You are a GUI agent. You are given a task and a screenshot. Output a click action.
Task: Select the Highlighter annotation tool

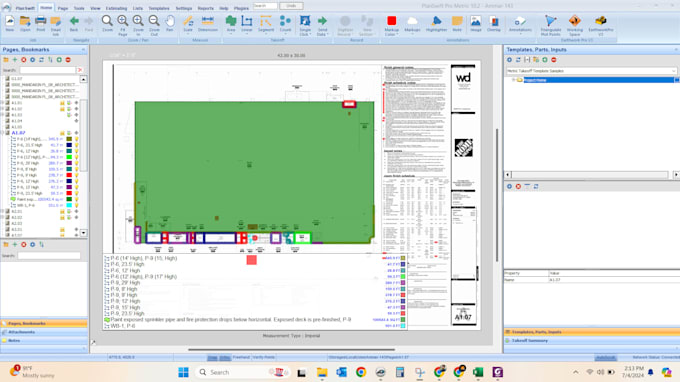coord(436,23)
